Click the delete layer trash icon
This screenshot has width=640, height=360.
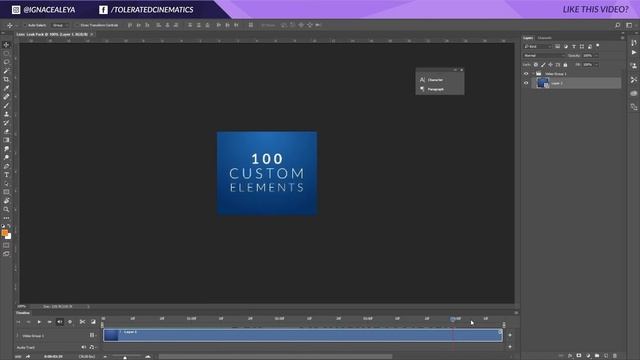(x=615, y=356)
